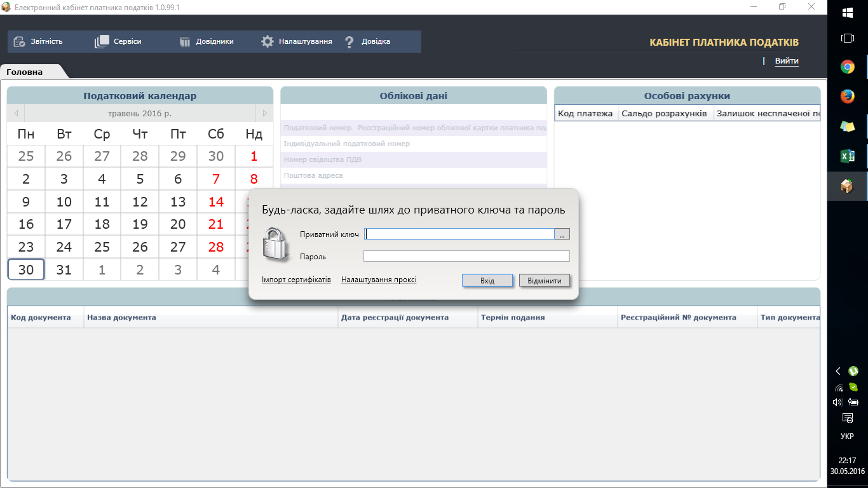Open Firefox from the taskbar
The height and width of the screenshot is (488, 868).
(x=847, y=96)
